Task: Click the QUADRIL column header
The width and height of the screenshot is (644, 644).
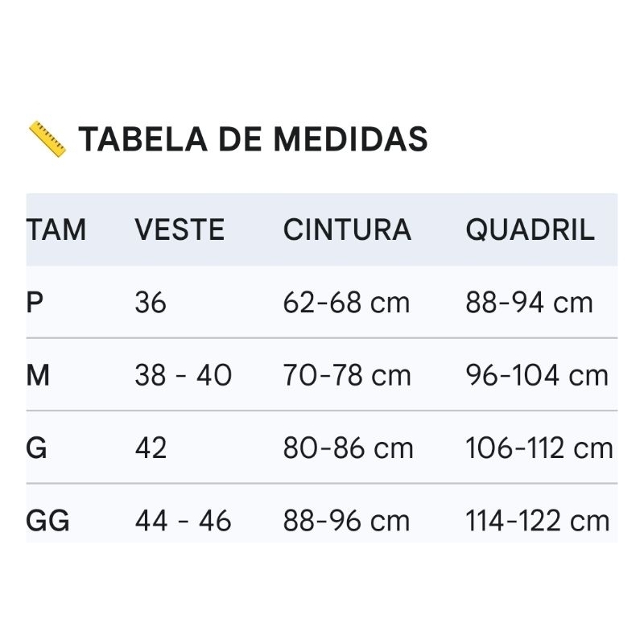Action: pyautogui.click(x=530, y=230)
